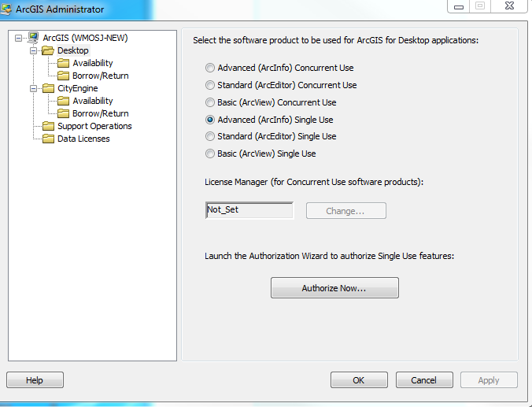Select the ArcGIS (WMOSJ-NEW) tree label
The height and width of the screenshot is (407, 532).
click(85, 38)
